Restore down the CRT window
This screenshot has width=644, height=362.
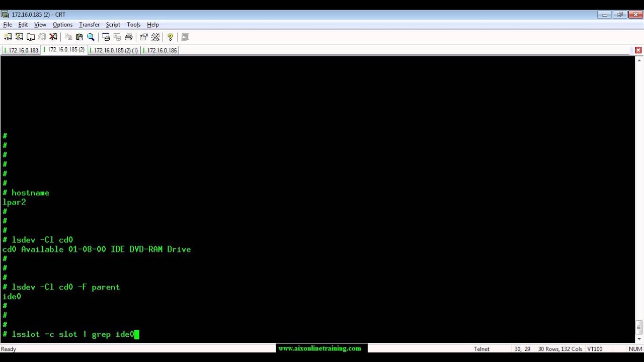(620, 15)
